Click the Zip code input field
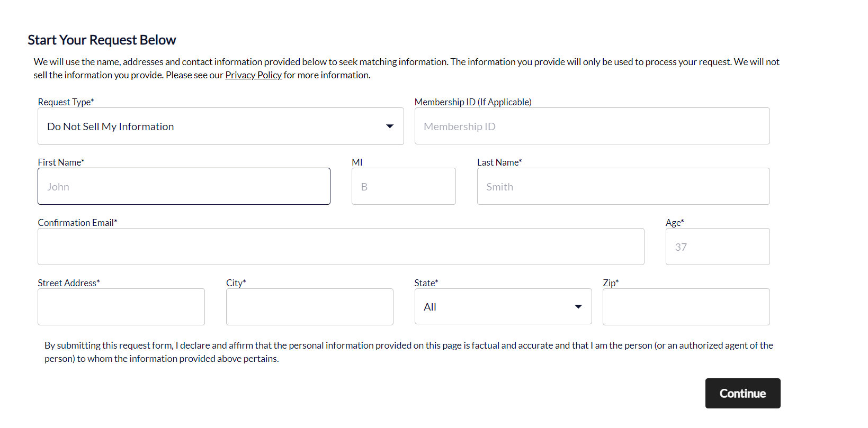Image resolution: width=868 pixels, height=428 pixels. click(686, 307)
